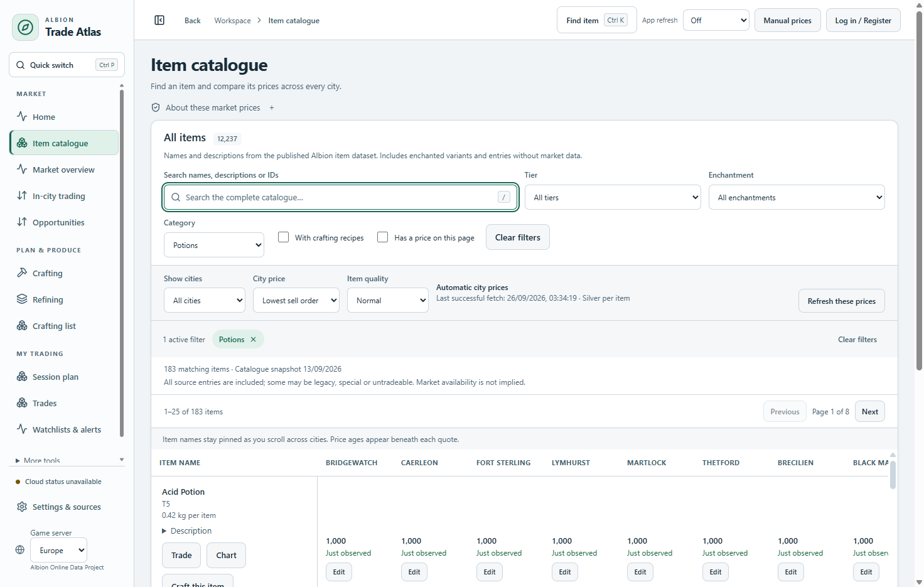Click the Trade button for Acid Potion
Image resolution: width=924 pixels, height=587 pixels.
(x=181, y=555)
